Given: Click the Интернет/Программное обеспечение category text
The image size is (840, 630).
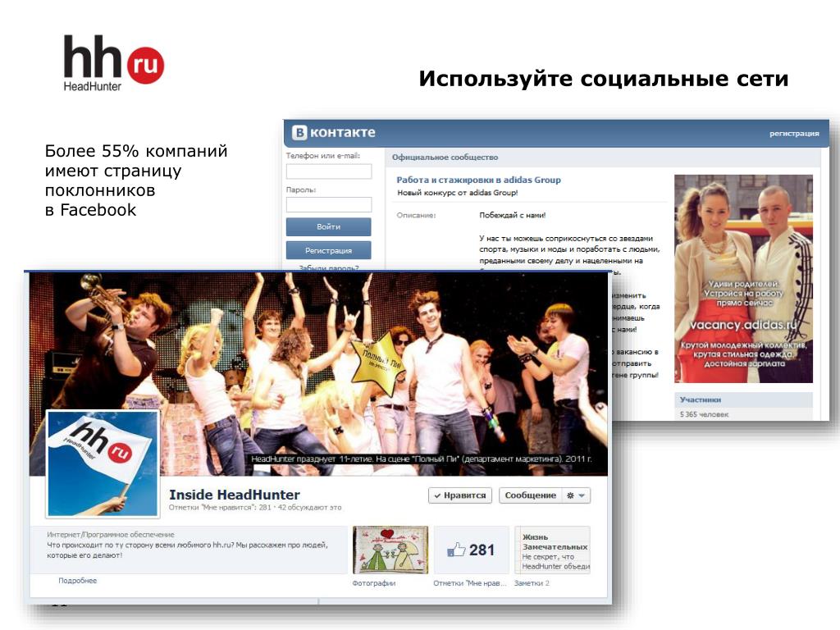Looking at the screenshot, I should 111,535.
